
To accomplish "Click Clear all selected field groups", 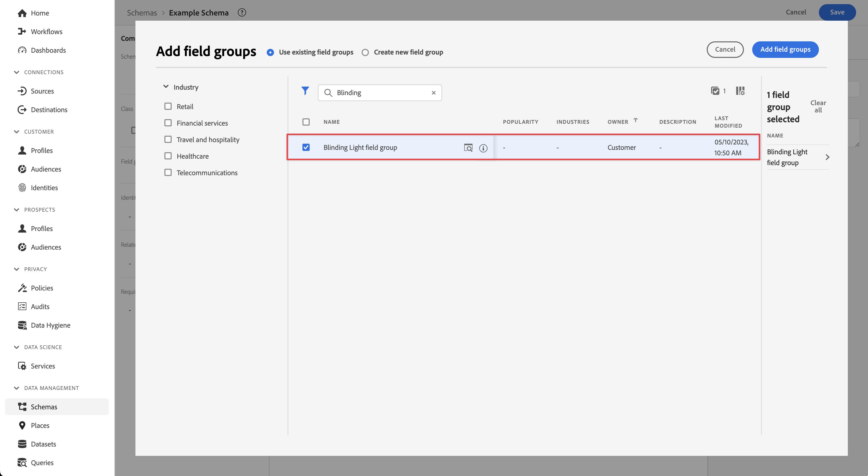I will click(818, 106).
